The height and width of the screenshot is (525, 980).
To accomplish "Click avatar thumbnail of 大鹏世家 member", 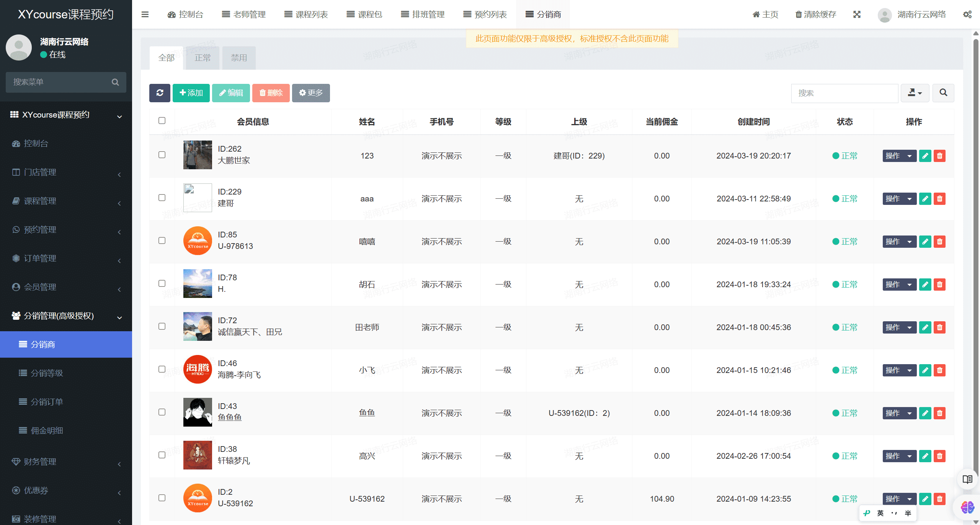I will click(198, 155).
